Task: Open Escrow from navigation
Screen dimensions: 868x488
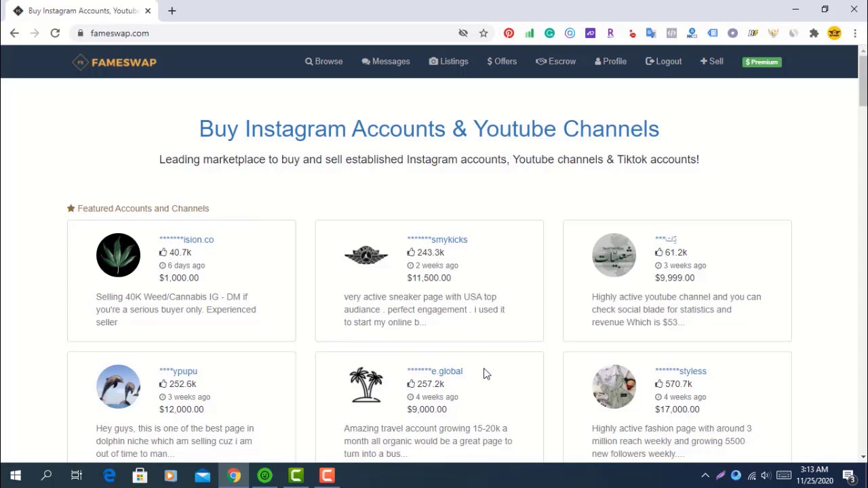Action: [x=555, y=61]
